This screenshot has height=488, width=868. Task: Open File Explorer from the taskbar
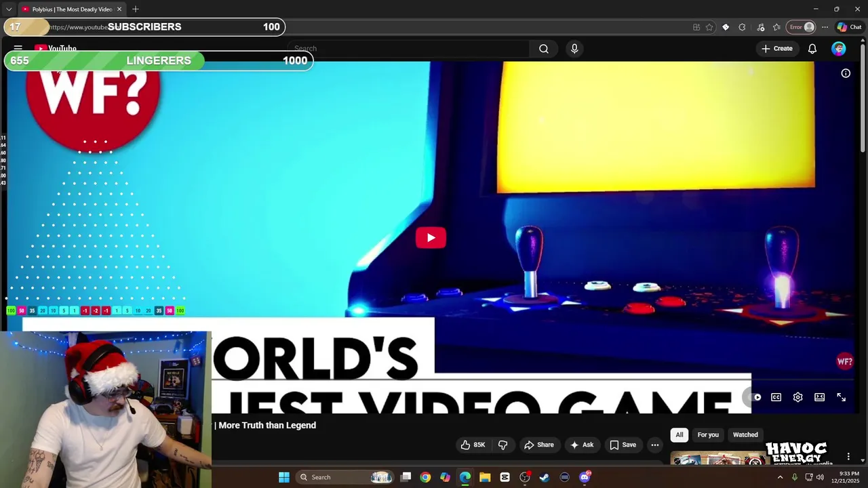[485, 477]
